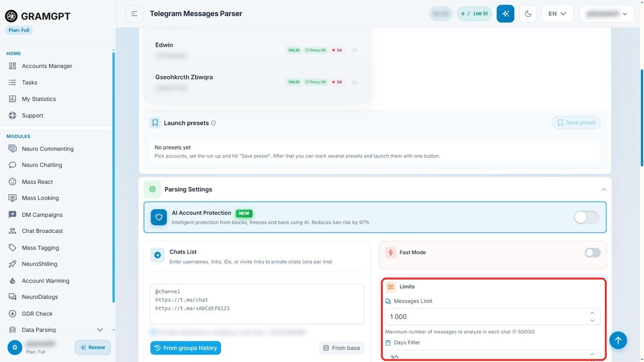644x362 pixels.
Task: Click the NeuroDialogs chat icon
Action: tap(13, 297)
